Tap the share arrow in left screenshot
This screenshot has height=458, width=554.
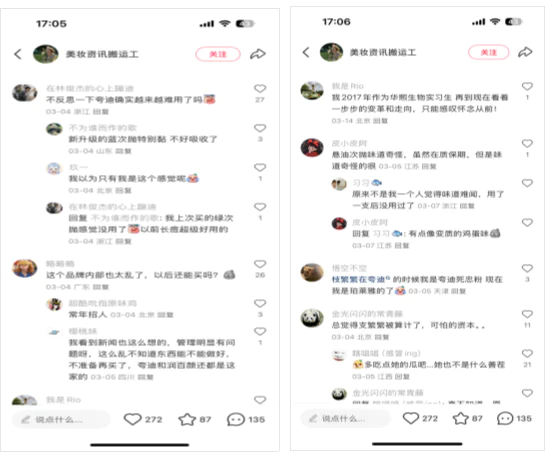258,54
